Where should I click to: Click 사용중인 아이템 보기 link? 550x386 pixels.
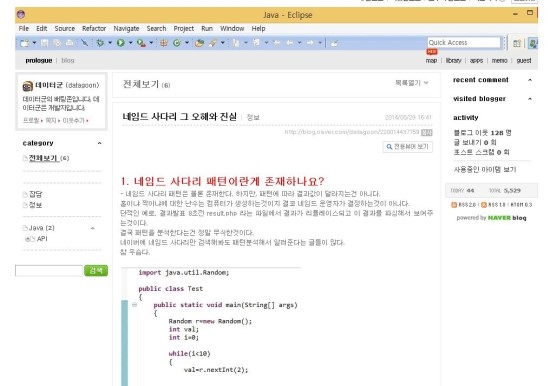pos(485,169)
